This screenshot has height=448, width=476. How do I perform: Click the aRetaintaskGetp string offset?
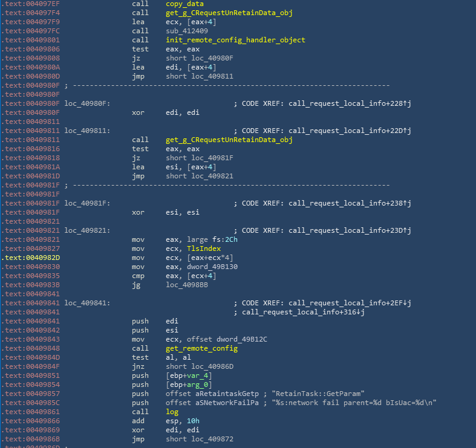(218, 394)
